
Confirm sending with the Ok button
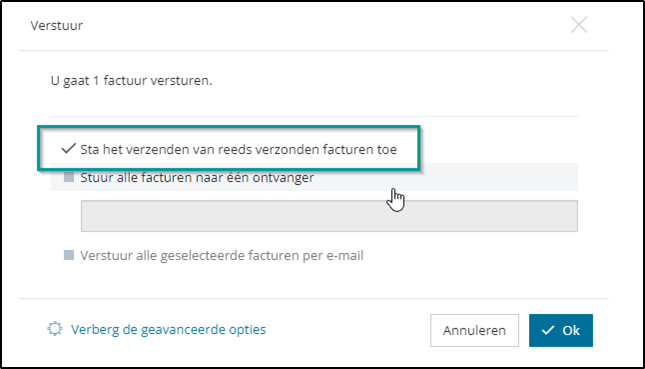click(x=561, y=330)
